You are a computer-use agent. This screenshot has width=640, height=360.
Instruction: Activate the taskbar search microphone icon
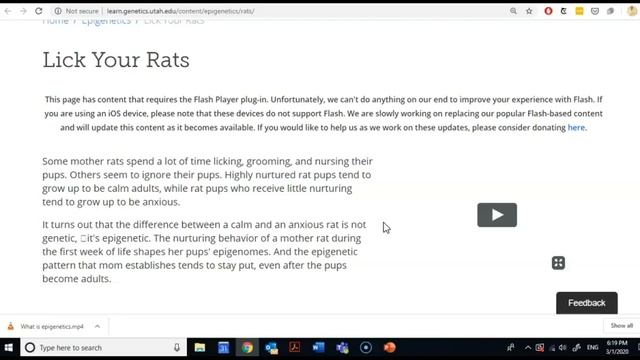click(x=177, y=348)
